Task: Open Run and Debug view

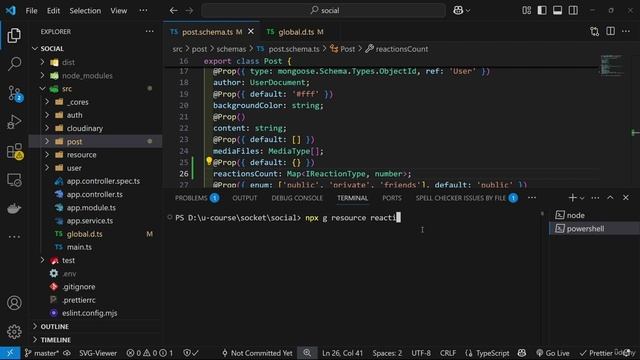Action: [14, 122]
